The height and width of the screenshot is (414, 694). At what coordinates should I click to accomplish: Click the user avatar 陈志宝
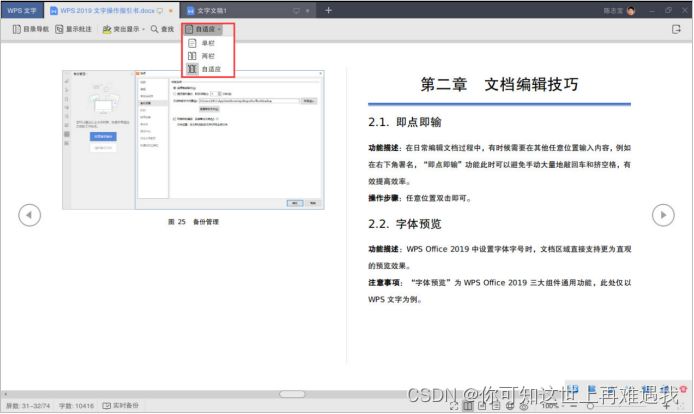pos(631,11)
